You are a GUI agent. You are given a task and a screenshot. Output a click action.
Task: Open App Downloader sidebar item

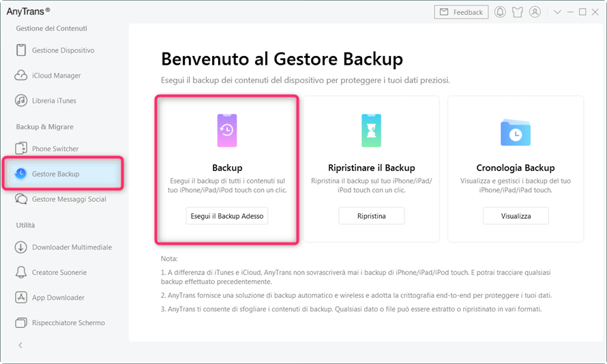[x=63, y=297]
